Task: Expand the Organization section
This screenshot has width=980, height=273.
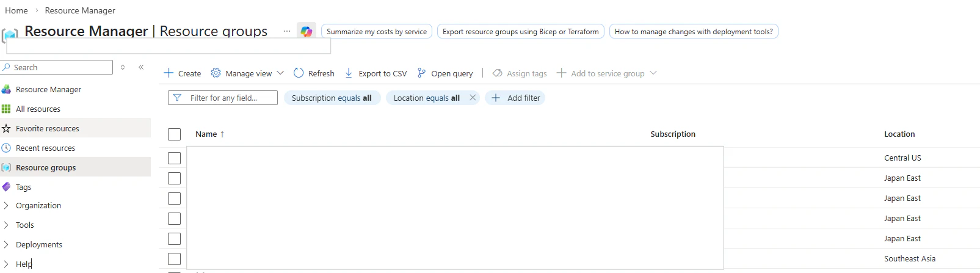Action: pos(6,205)
